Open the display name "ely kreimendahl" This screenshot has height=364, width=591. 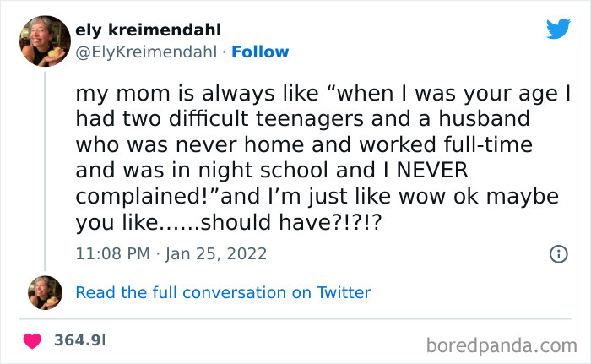point(144,30)
